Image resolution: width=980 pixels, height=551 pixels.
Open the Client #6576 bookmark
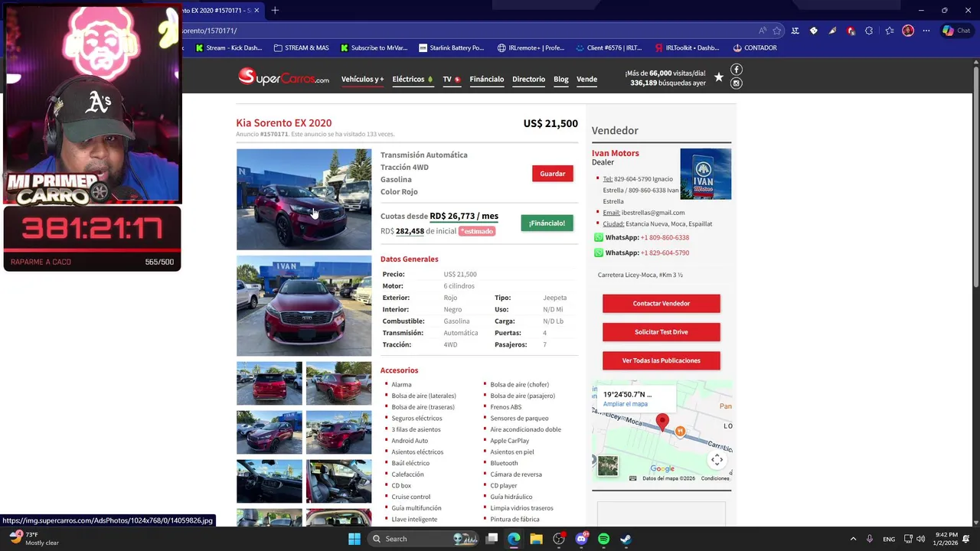tap(609, 47)
